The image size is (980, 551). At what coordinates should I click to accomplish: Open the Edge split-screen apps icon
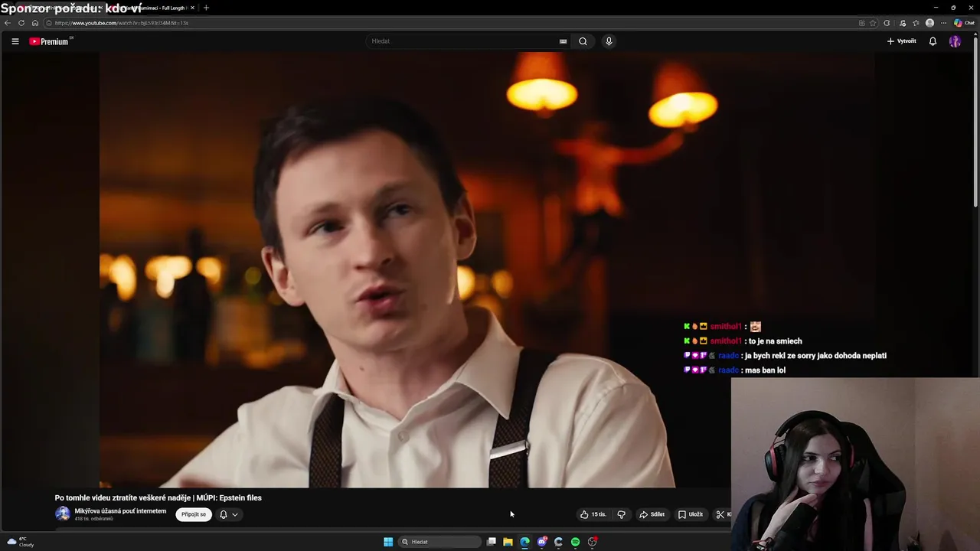pyautogui.click(x=861, y=23)
